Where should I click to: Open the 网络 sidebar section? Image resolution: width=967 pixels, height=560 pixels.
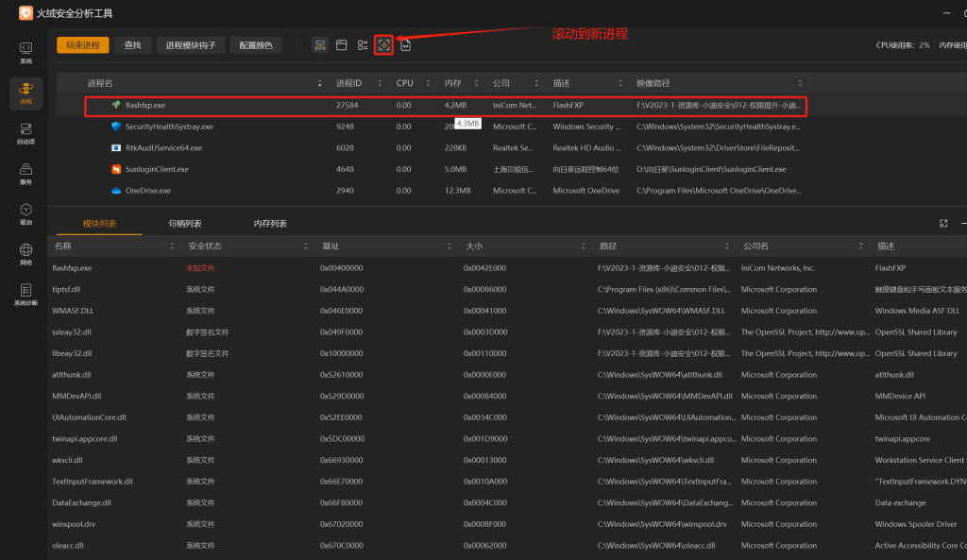[25, 254]
